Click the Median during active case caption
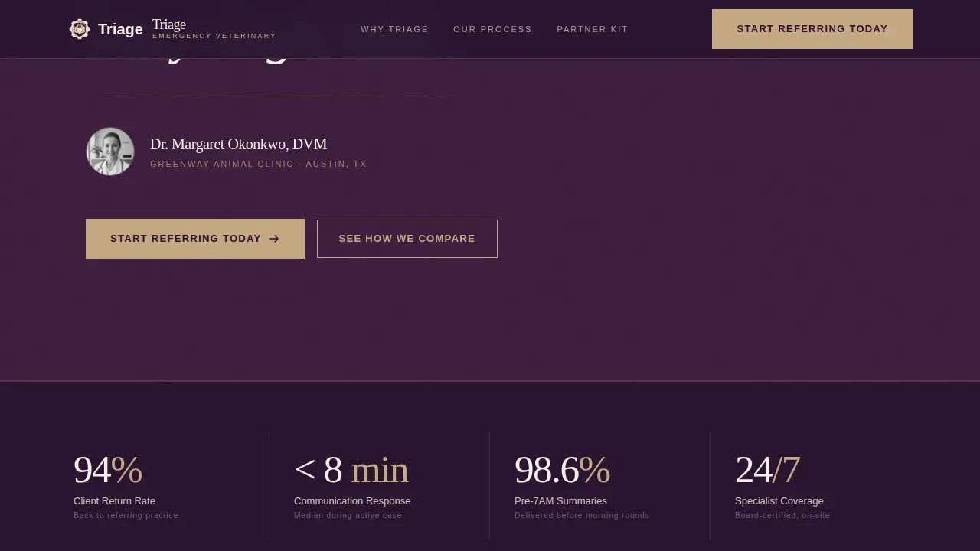Image resolution: width=980 pixels, height=551 pixels. click(x=348, y=516)
